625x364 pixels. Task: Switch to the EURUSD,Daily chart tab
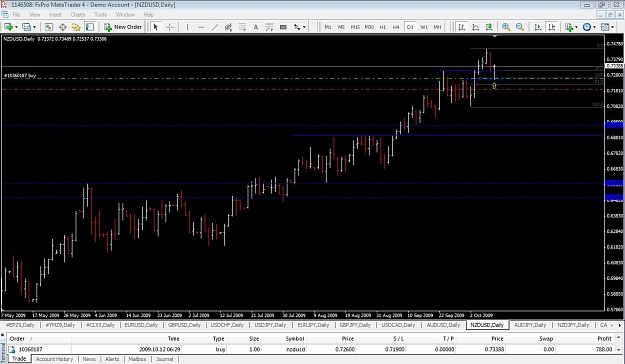[141, 325]
